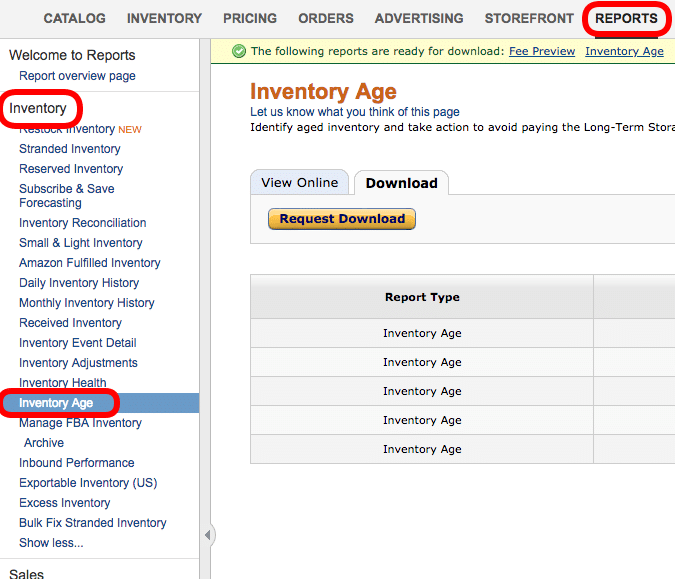The image size is (675, 579).
Task: Open Monthly Inventory History report
Action: [x=87, y=303]
